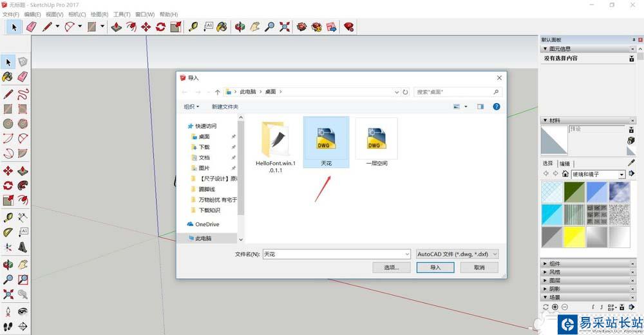The image size is (644, 335).
Task: Open the arc tool dropdown arrow
Action: (80, 26)
